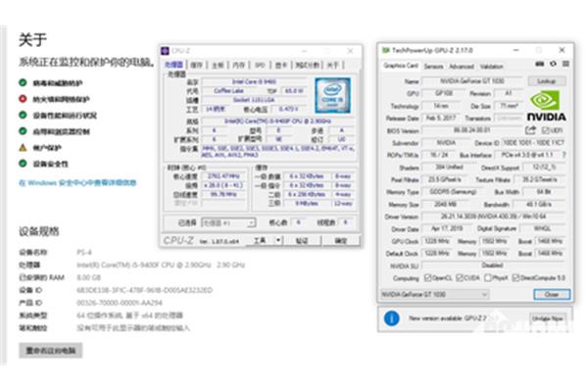Switch to the SPD tab in CPU-Z

tap(260, 65)
